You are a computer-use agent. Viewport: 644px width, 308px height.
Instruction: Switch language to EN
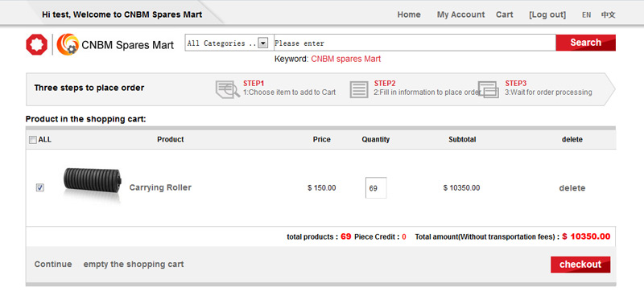click(x=587, y=15)
